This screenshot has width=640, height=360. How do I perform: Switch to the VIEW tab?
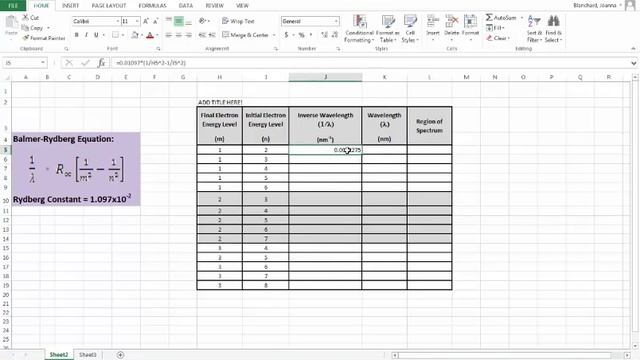click(242, 6)
